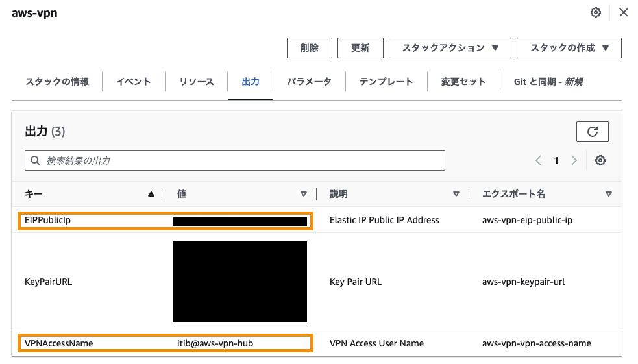Click the aws-vpn stack title
The width and height of the screenshot is (638, 364).
[34, 13]
